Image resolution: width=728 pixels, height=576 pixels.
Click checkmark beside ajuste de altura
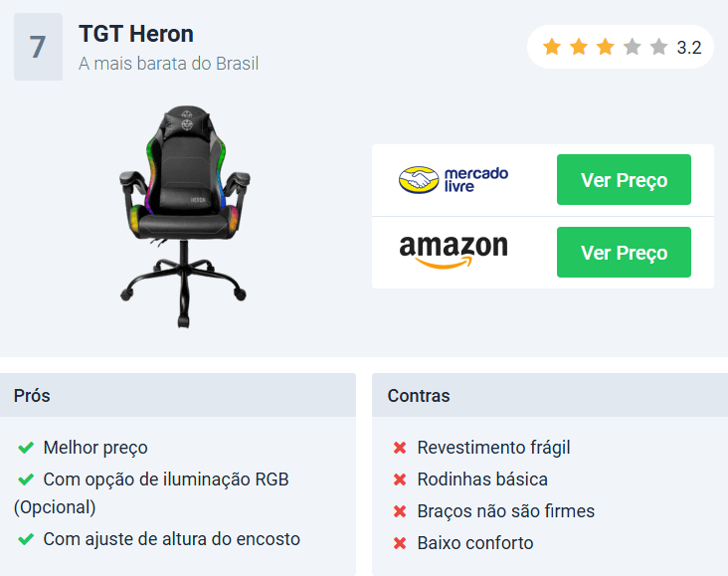[x=26, y=539]
